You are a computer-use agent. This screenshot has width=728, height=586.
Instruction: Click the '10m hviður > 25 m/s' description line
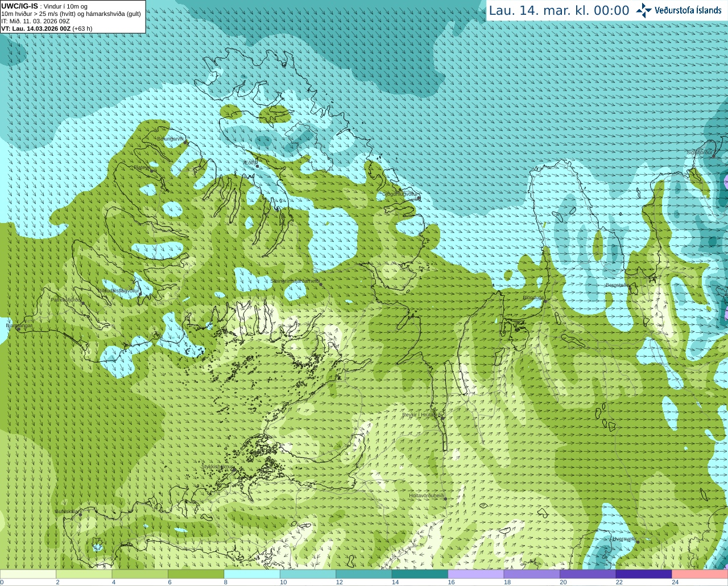(71, 14)
